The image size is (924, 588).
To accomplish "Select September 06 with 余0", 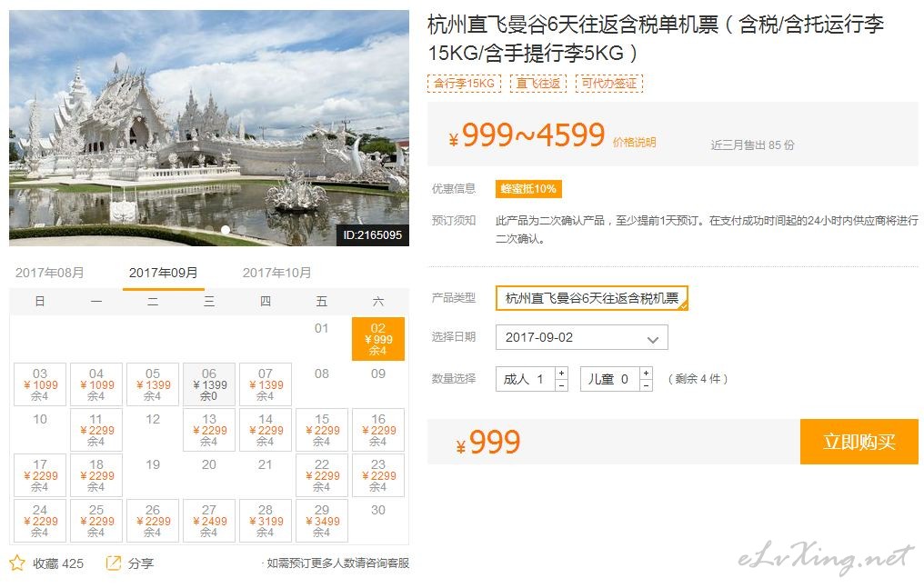I will (x=209, y=384).
